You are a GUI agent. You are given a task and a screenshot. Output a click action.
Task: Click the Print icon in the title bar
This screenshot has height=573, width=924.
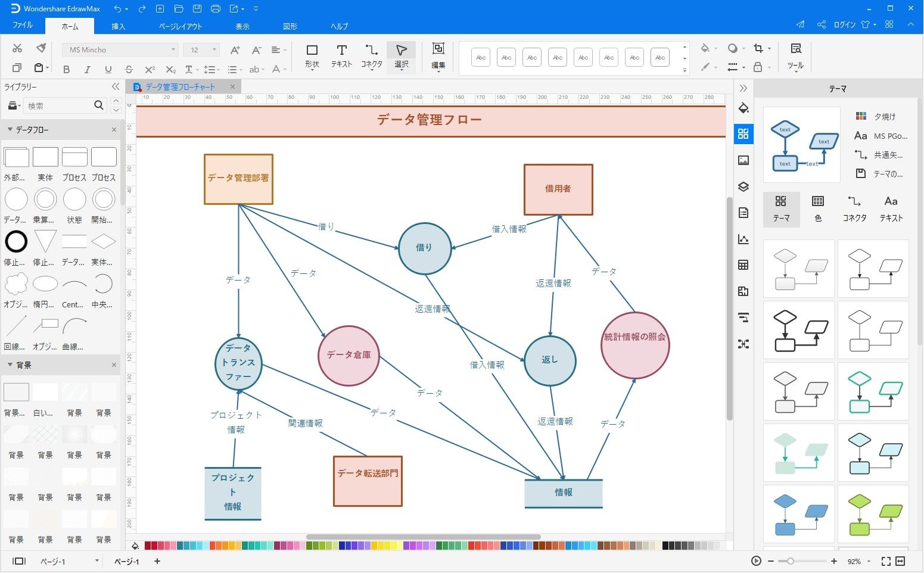tap(216, 9)
